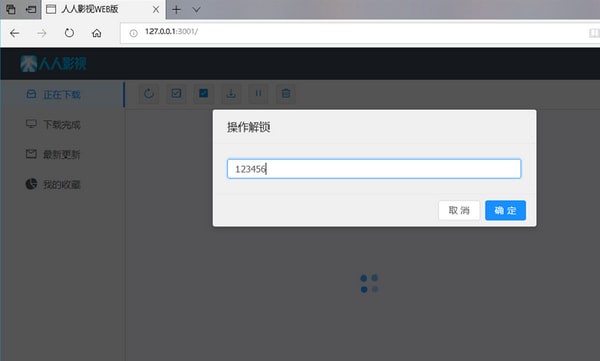
Task: Click the 我的收藏 pie chart icon
Action: [31, 184]
